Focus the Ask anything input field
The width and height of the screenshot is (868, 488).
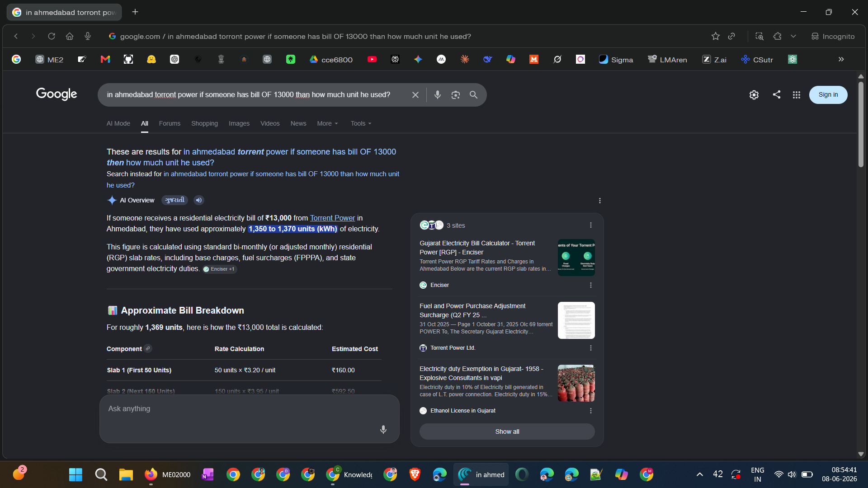coord(250,418)
